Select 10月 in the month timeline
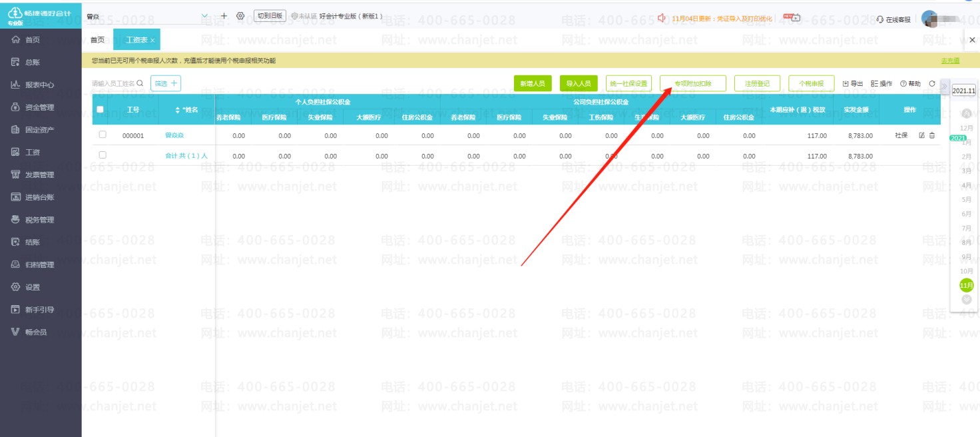Image resolution: width=980 pixels, height=437 pixels. tap(966, 271)
